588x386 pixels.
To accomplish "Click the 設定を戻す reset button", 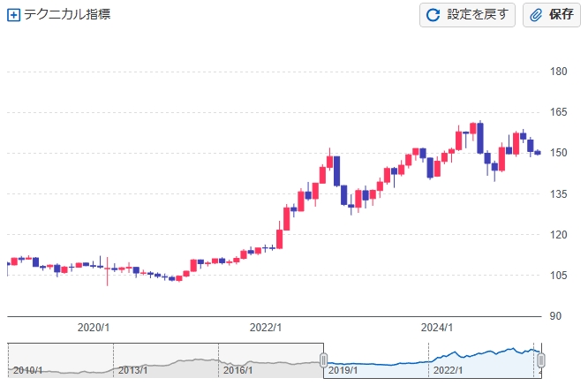I will tap(467, 15).
